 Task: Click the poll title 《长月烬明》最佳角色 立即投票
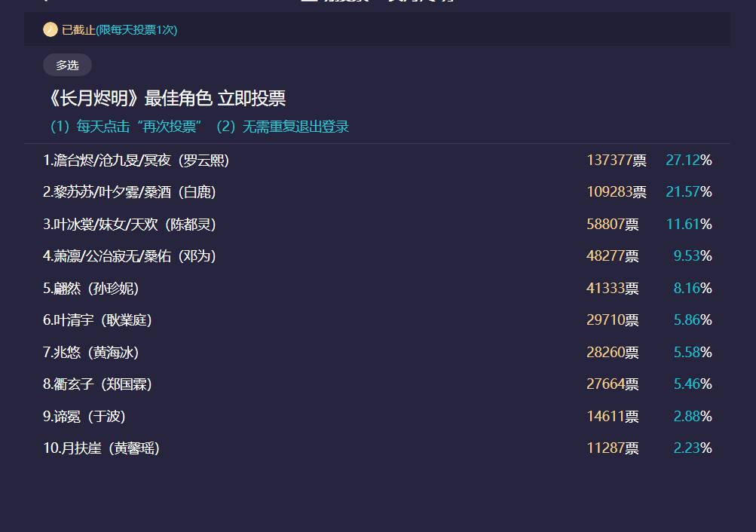point(167,98)
